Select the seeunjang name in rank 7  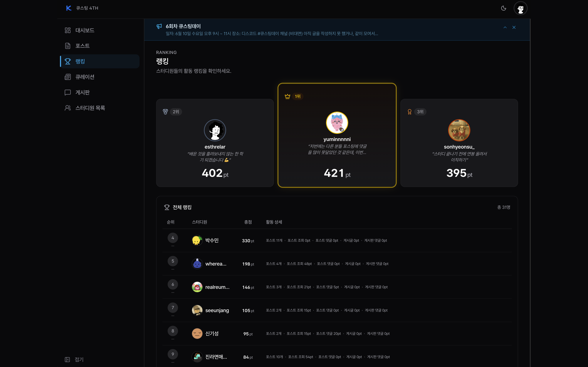(217, 310)
